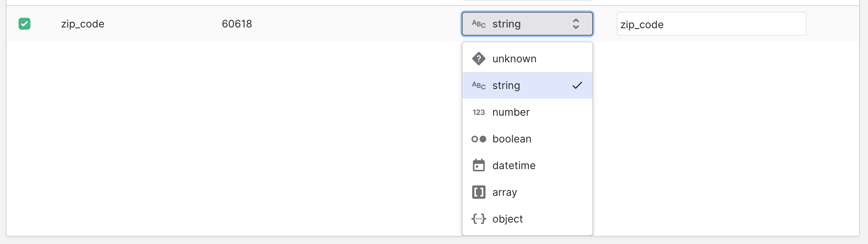Click the ABC icon inside the type selector

pos(478,24)
